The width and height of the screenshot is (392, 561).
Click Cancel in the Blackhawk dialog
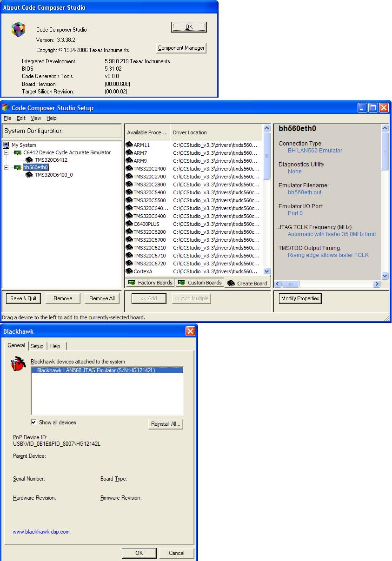(x=177, y=553)
